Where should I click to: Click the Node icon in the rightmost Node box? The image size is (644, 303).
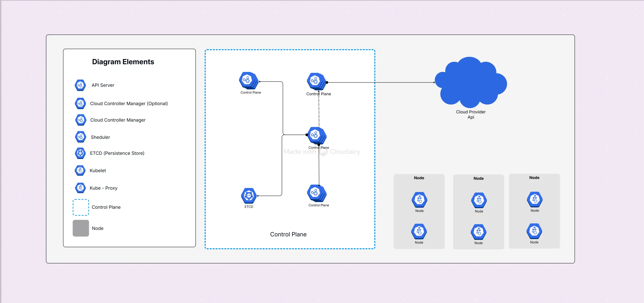click(x=534, y=199)
